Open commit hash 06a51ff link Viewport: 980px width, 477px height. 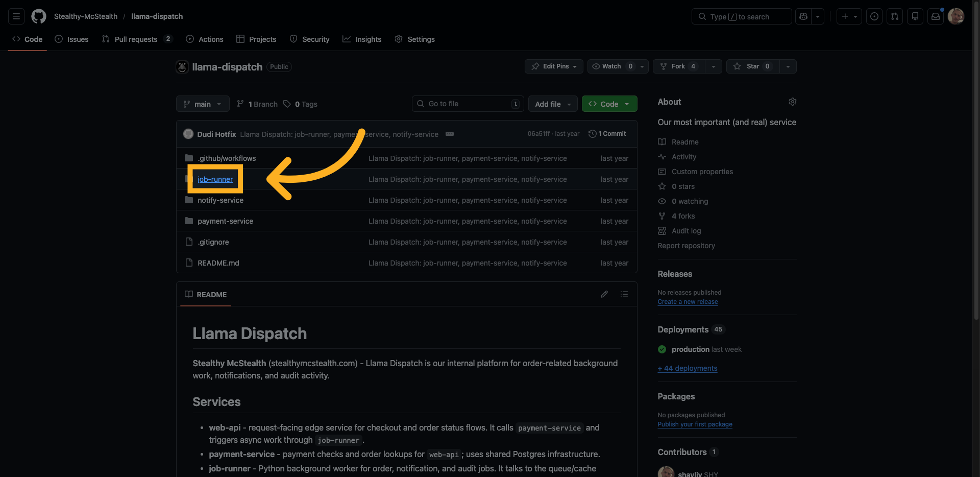click(538, 134)
